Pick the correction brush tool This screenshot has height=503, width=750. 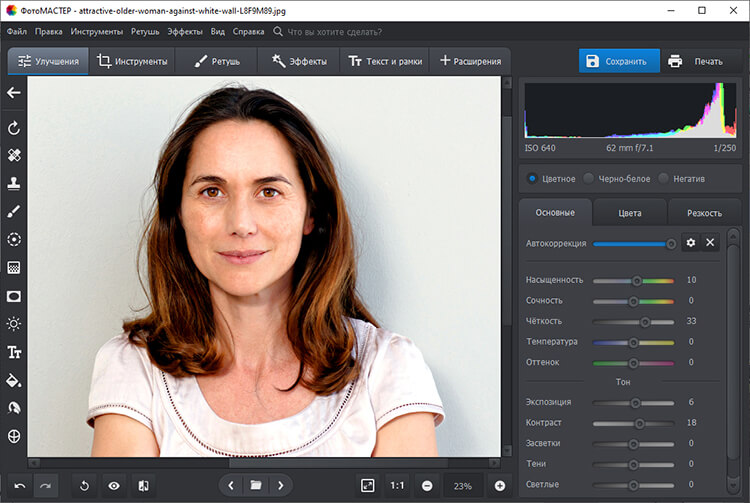pos(14,212)
